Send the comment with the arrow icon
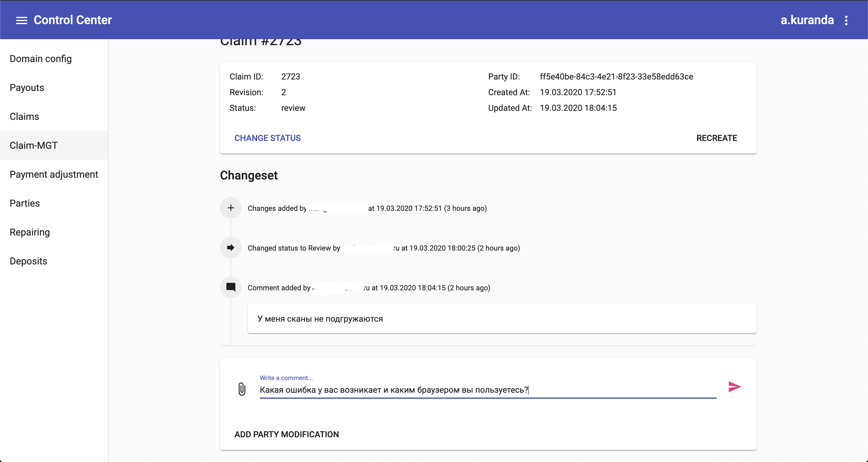 [x=734, y=387]
